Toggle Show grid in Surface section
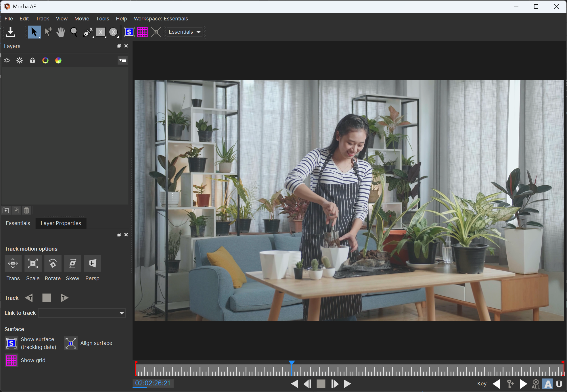 tap(12, 360)
